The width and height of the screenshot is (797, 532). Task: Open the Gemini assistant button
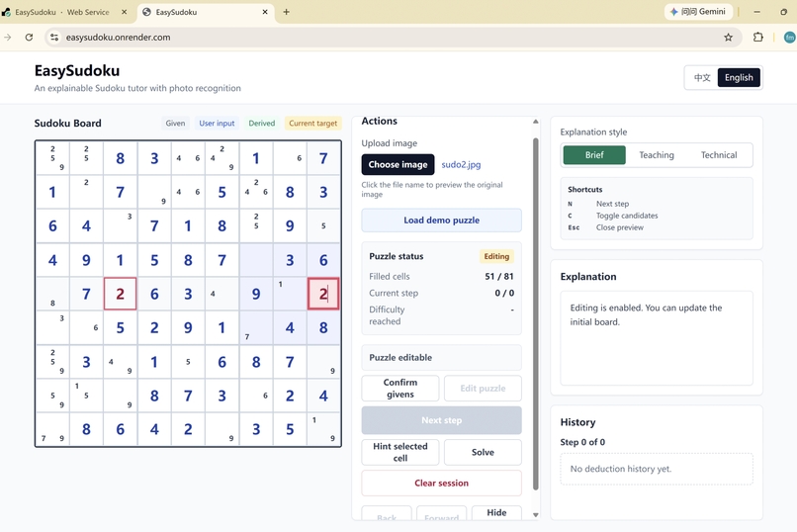698,12
